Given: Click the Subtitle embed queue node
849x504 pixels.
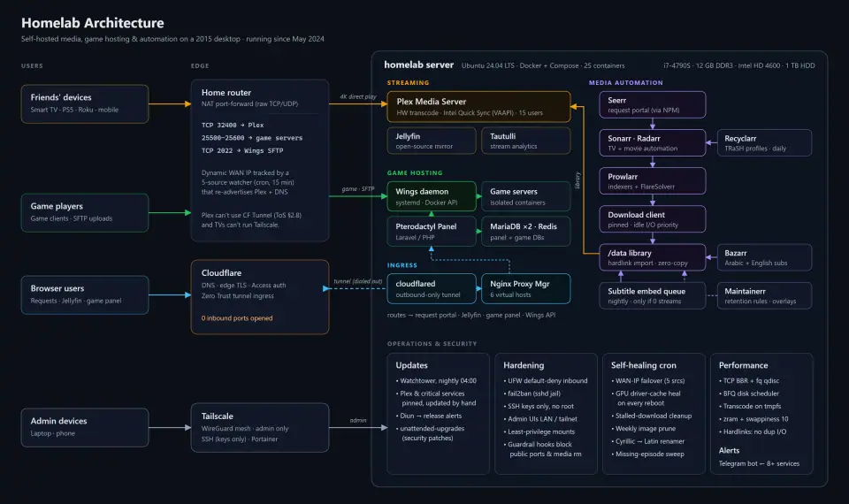Looking at the screenshot, I should [653, 295].
